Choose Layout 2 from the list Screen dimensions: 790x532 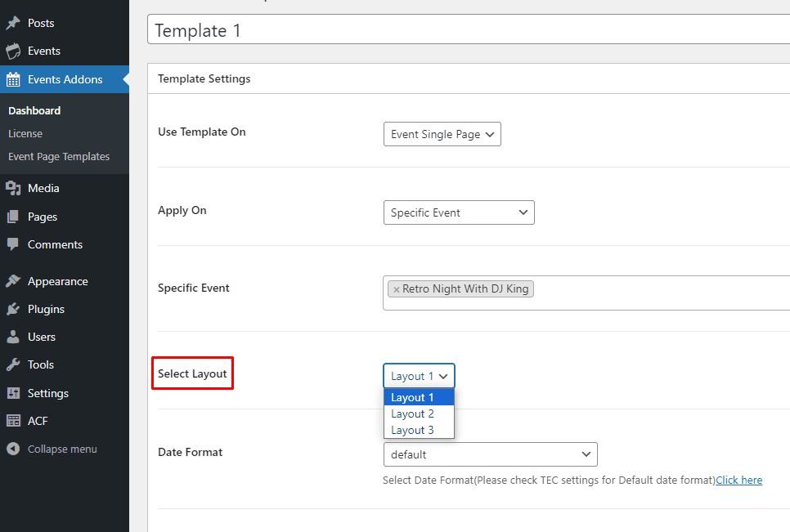[x=413, y=414]
